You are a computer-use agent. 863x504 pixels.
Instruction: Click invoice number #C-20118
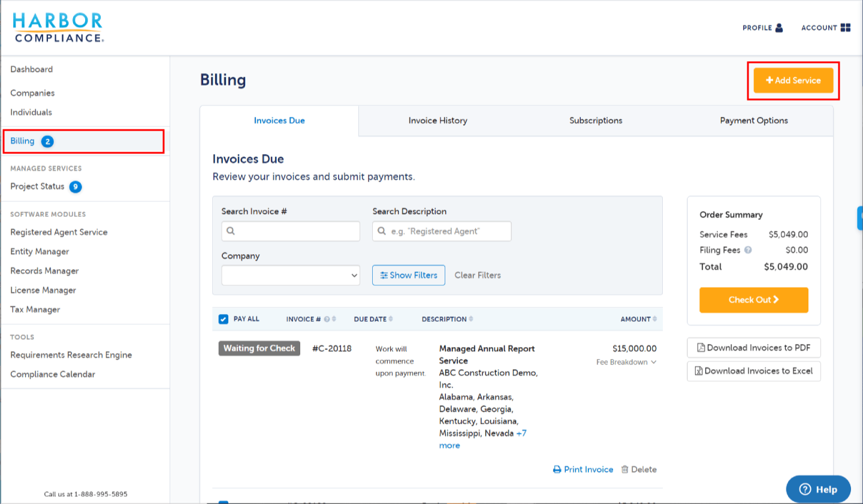pos(332,349)
